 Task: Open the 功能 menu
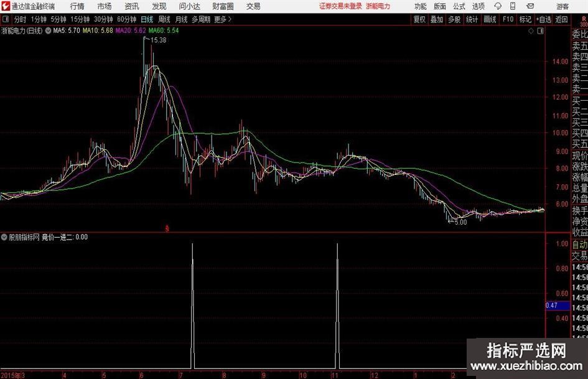tap(421, 6)
